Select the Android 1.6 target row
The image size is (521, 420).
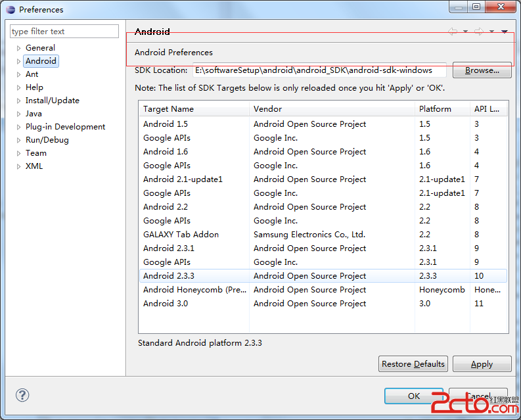click(x=323, y=152)
